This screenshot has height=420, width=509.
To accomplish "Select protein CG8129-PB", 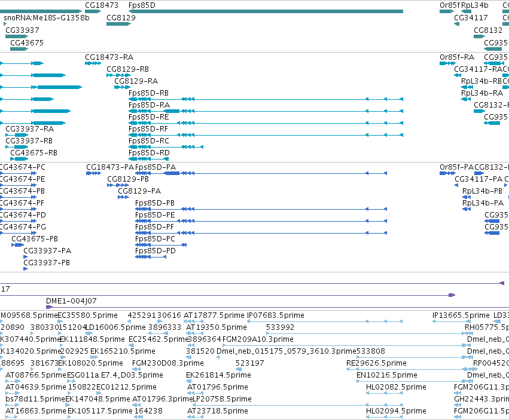I will point(128,179).
